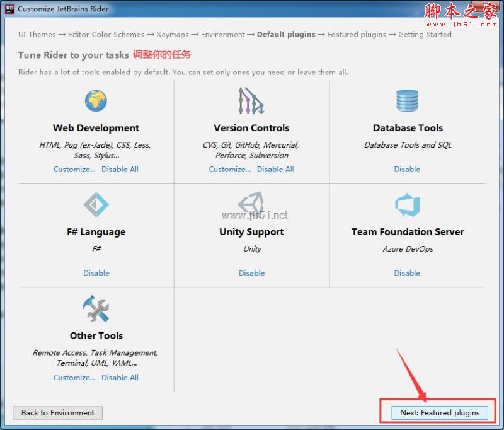The width and height of the screenshot is (504, 430).
Task: Click the F# Language heading
Action: coord(96,232)
